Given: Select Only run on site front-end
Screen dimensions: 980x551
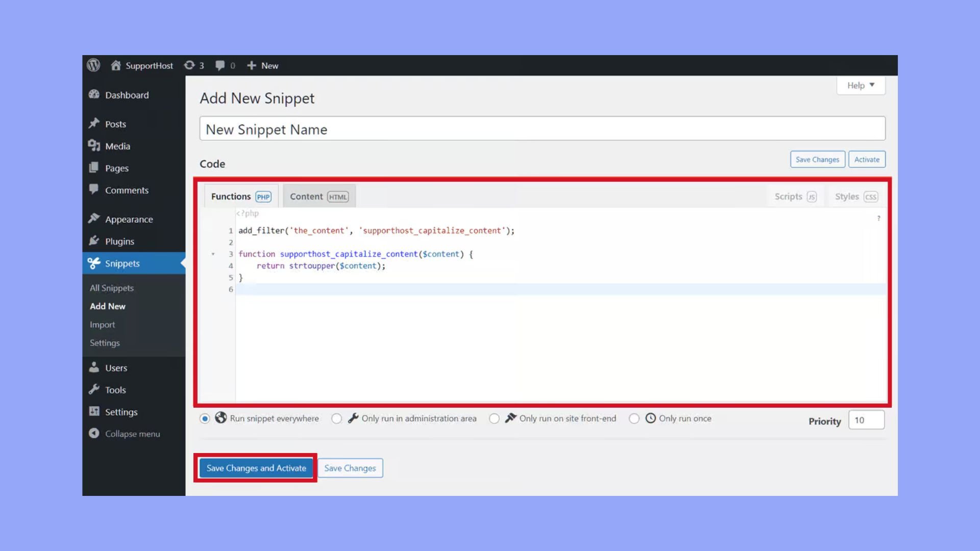Looking at the screenshot, I should 494,419.
